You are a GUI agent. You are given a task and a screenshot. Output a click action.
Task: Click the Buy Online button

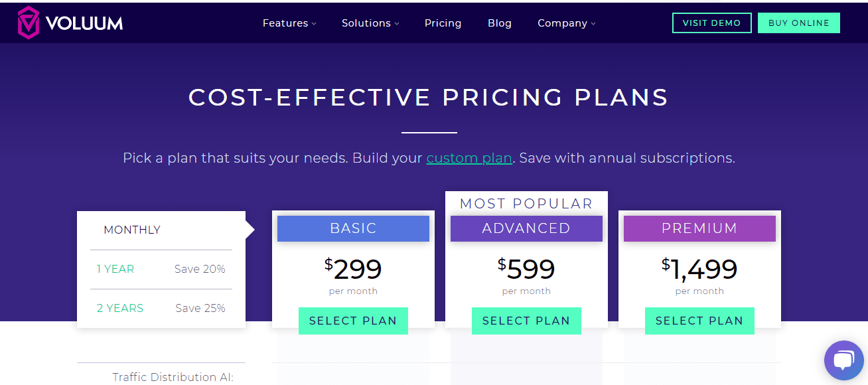798,23
